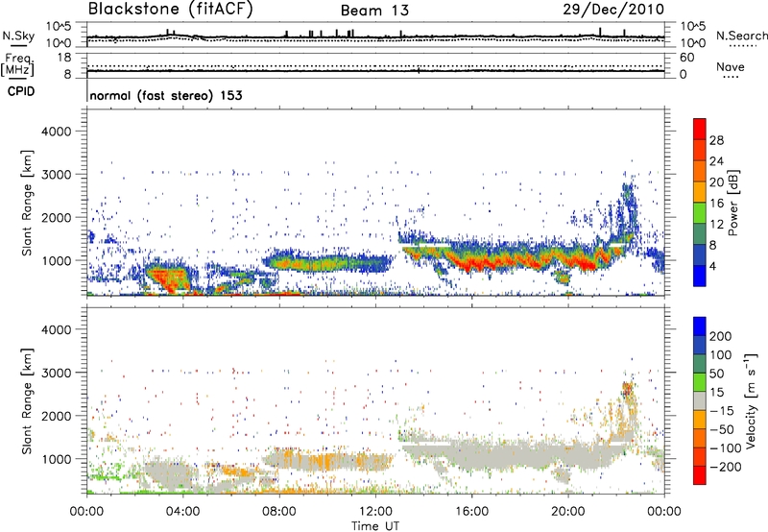Click the '12:00' time tick label

(375, 512)
